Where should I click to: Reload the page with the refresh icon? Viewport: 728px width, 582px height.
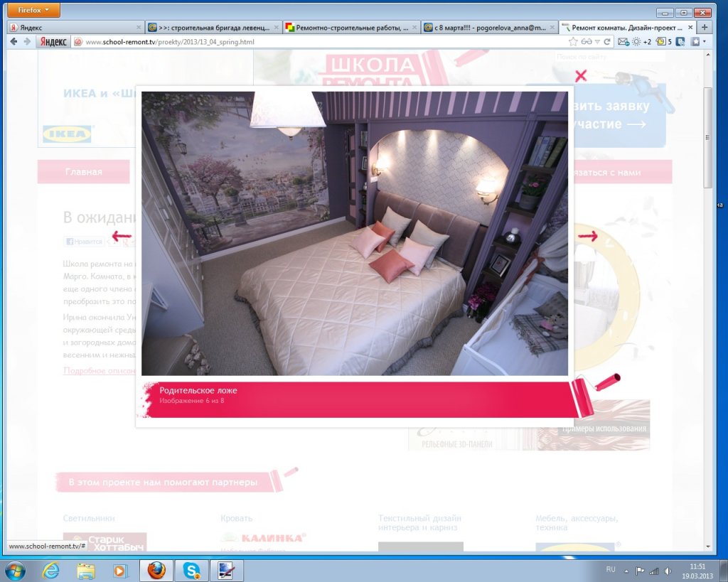click(x=607, y=42)
